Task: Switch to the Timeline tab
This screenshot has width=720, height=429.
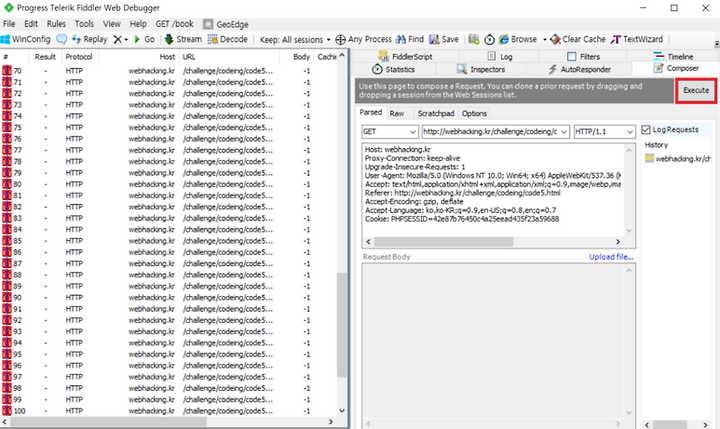Action: pos(673,56)
